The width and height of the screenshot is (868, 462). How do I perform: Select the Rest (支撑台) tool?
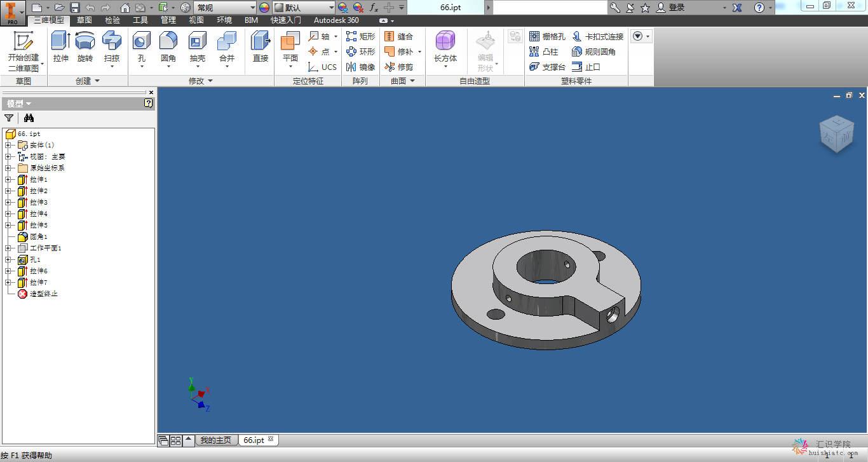point(547,67)
